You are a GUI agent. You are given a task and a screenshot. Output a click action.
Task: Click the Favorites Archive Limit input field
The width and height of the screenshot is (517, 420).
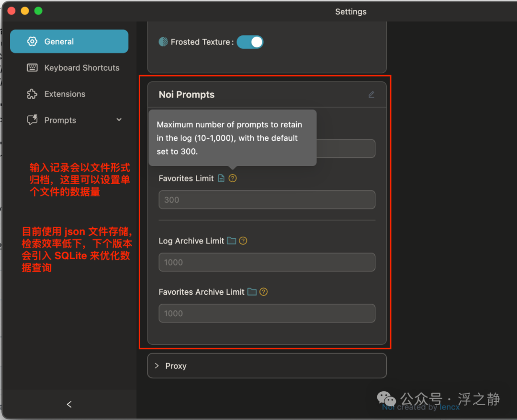click(267, 313)
